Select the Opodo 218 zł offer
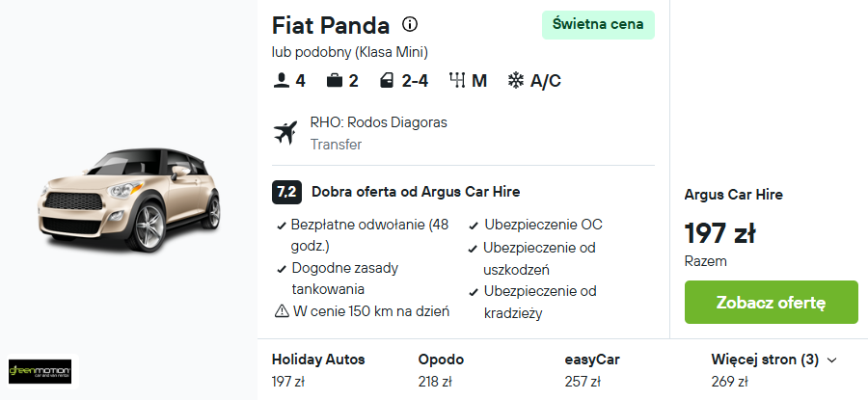 tap(441, 369)
